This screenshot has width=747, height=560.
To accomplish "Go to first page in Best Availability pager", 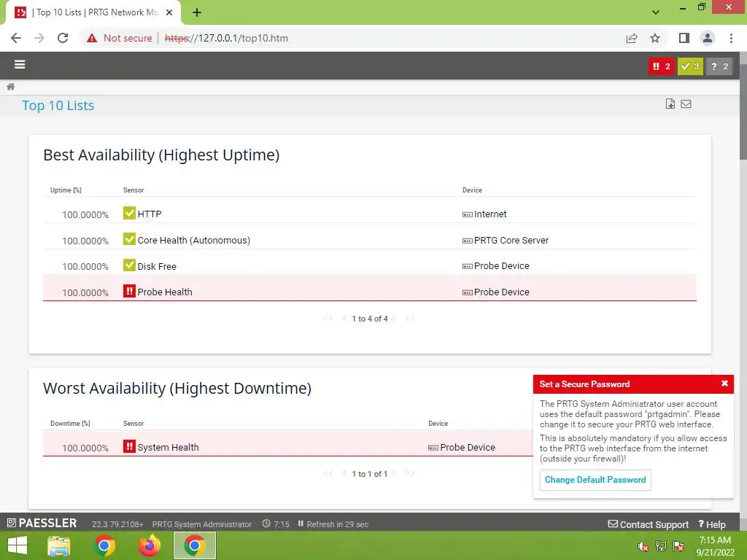I will 328,318.
